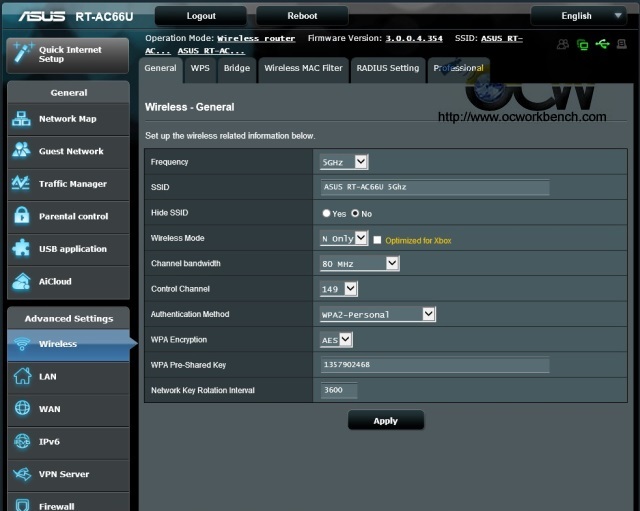Click the second ASUS RT-AC... SSID link
This screenshot has width=640, height=511.
coord(211,51)
